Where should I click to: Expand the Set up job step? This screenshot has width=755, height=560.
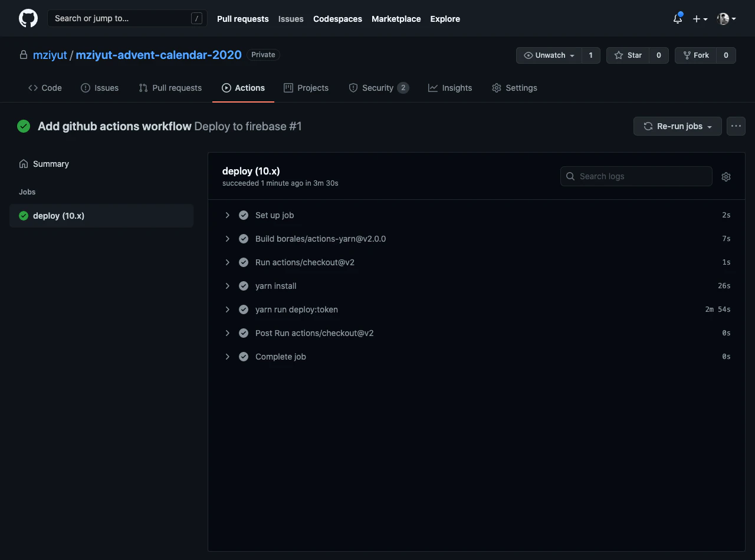point(228,215)
